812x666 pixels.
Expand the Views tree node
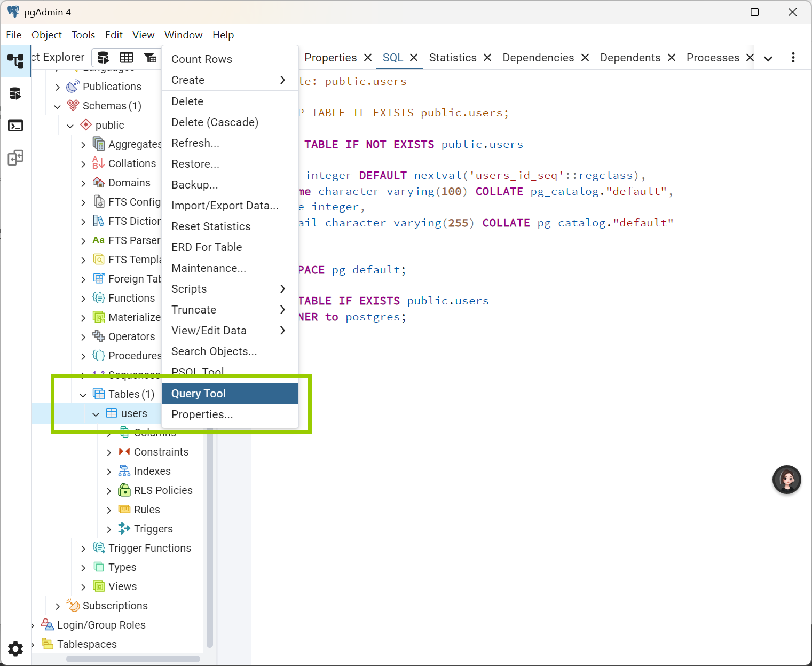83,587
